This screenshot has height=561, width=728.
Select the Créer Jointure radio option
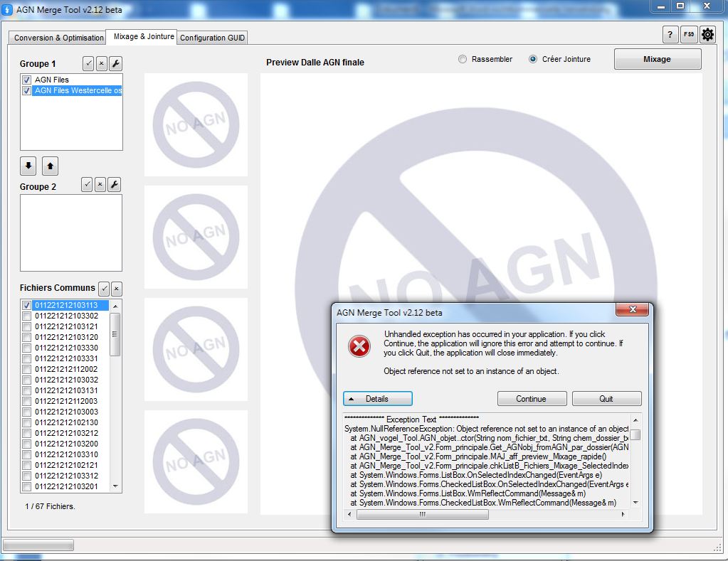[533, 60]
